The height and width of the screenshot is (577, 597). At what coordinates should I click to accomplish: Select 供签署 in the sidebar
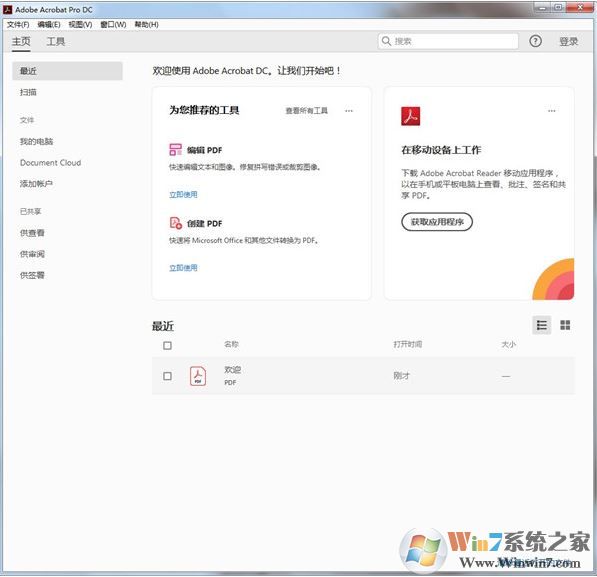pyautogui.click(x=32, y=275)
